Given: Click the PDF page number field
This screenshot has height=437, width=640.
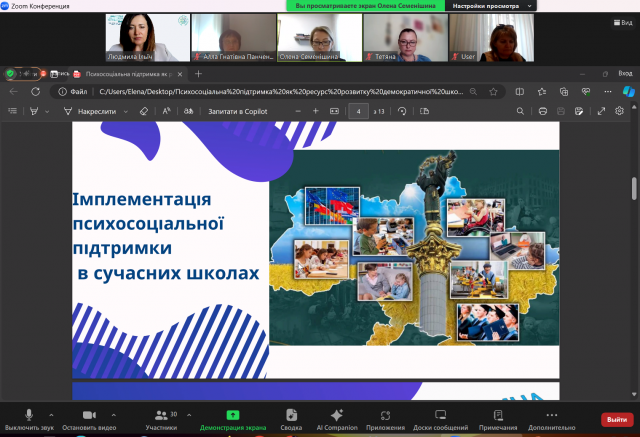Looking at the screenshot, I should (357, 111).
